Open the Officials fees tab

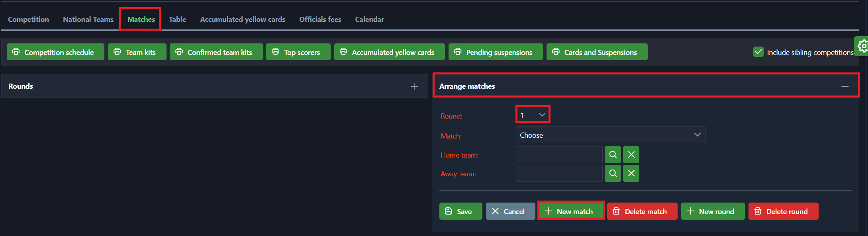(320, 20)
